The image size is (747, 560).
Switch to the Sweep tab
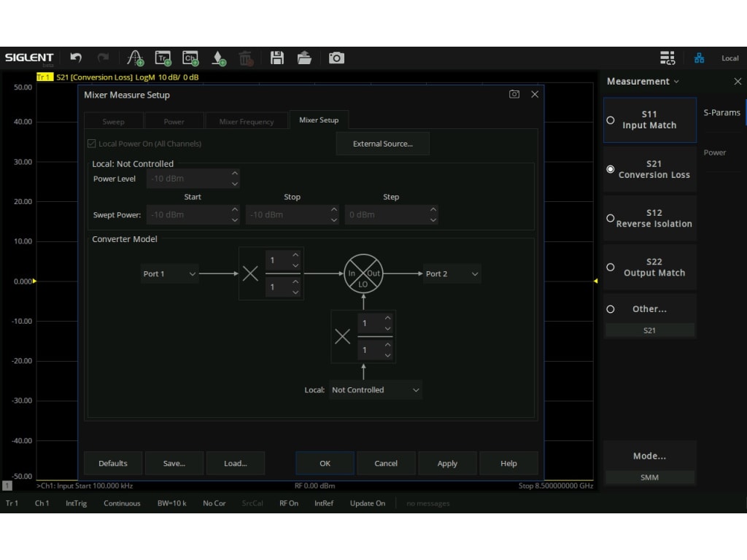click(114, 120)
